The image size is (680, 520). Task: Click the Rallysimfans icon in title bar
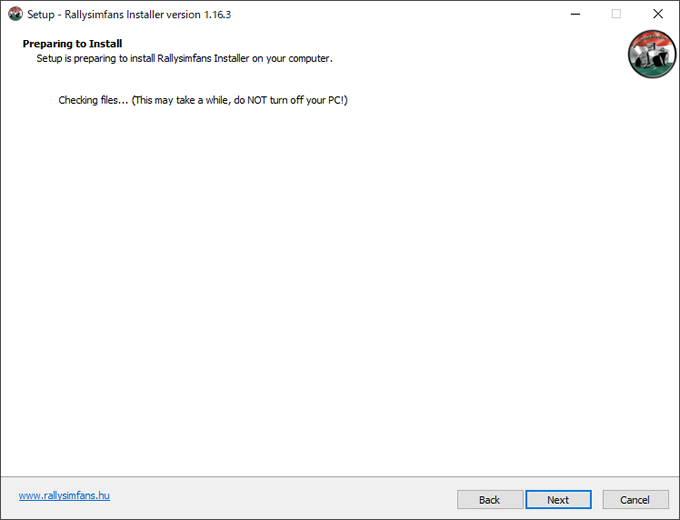pyautogui.click(x=15, y=14)
